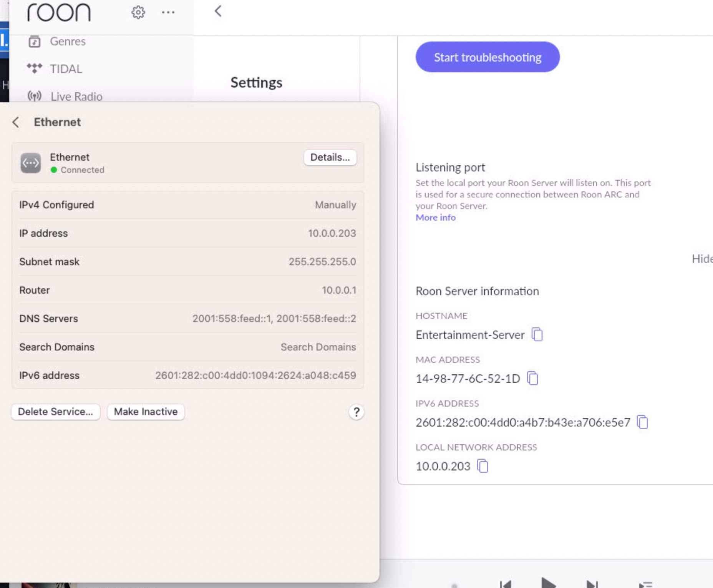Copy the IPv6 address in Roon
713x588 pixels.
point(642,422)
